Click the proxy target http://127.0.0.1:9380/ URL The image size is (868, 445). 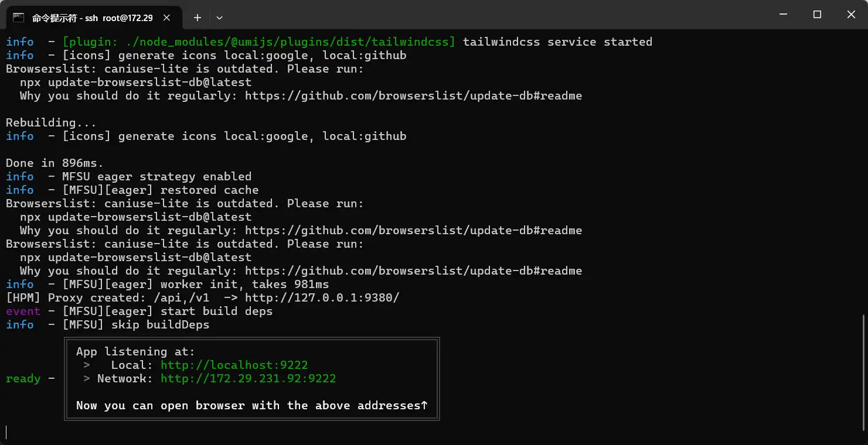[322, 297]
